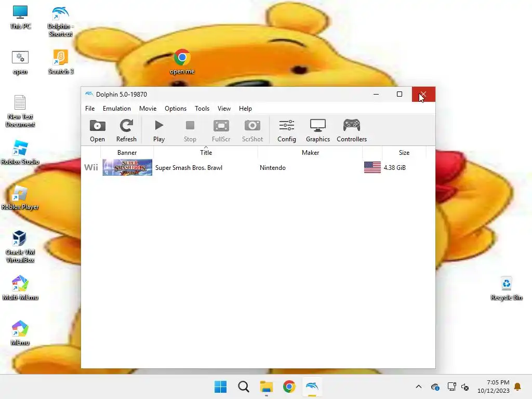Image resolution: width=532 pixels, height=399 pixels.
Task: Select the Super Smash Bros. Brawl banner thumbnail
Action: [127, 167]
